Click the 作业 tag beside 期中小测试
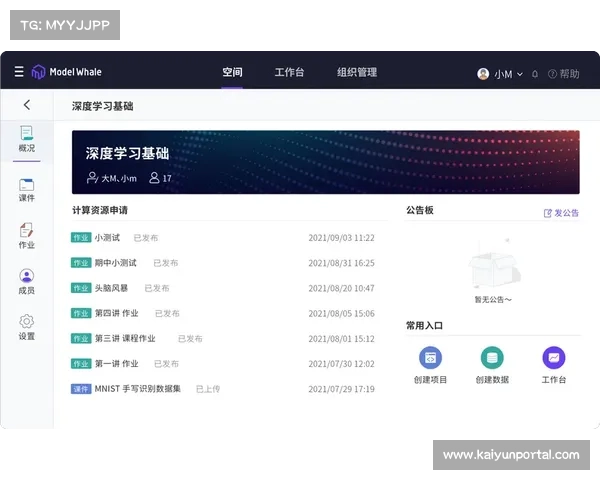This screenshot has height=480, width=600. point(81,263)
